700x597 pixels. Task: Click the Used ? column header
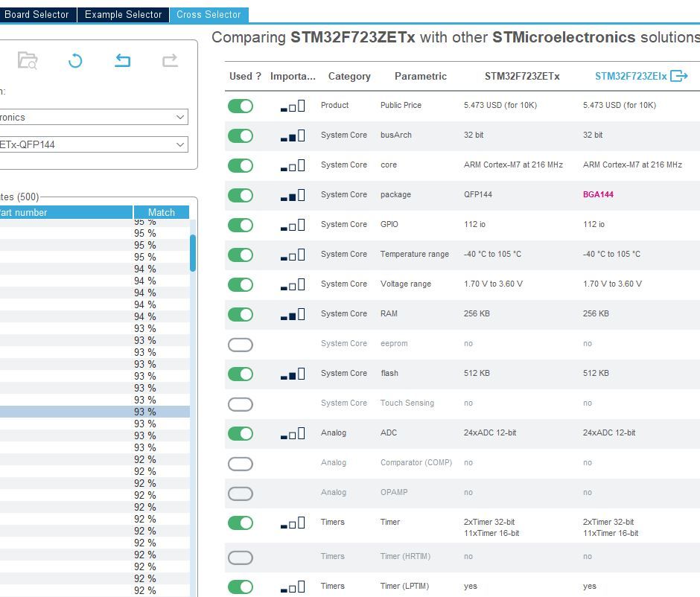(x=245, y=76)
